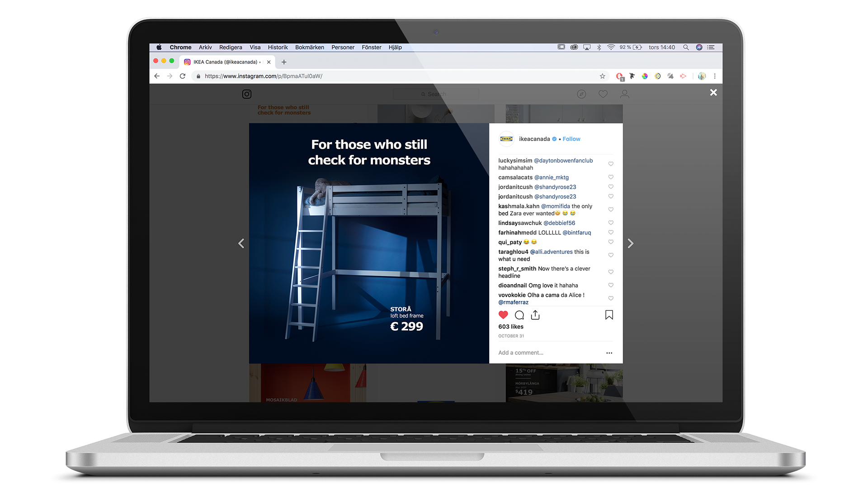Image resolution: width=868 pixels, height=500 pixels.
Task: Go to the previous post
Action: point(241,243)
